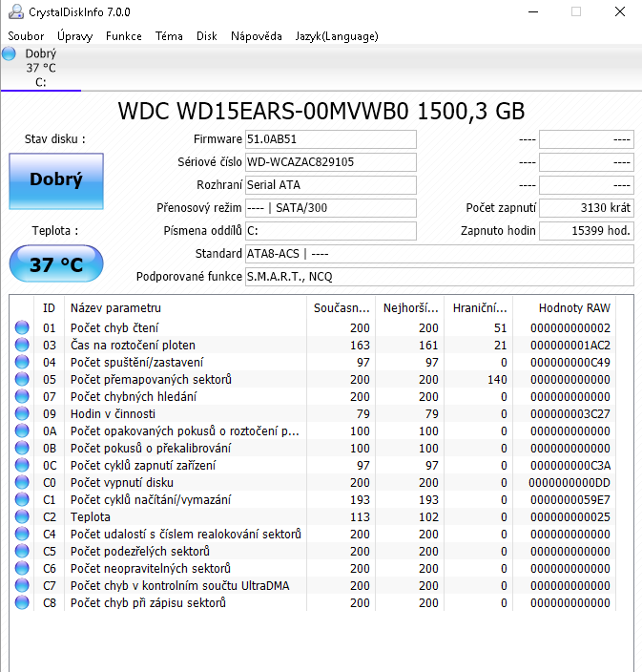Click RAW value 0000000000DD
Screen dimensions: 642x672
(x=570, y=483)
